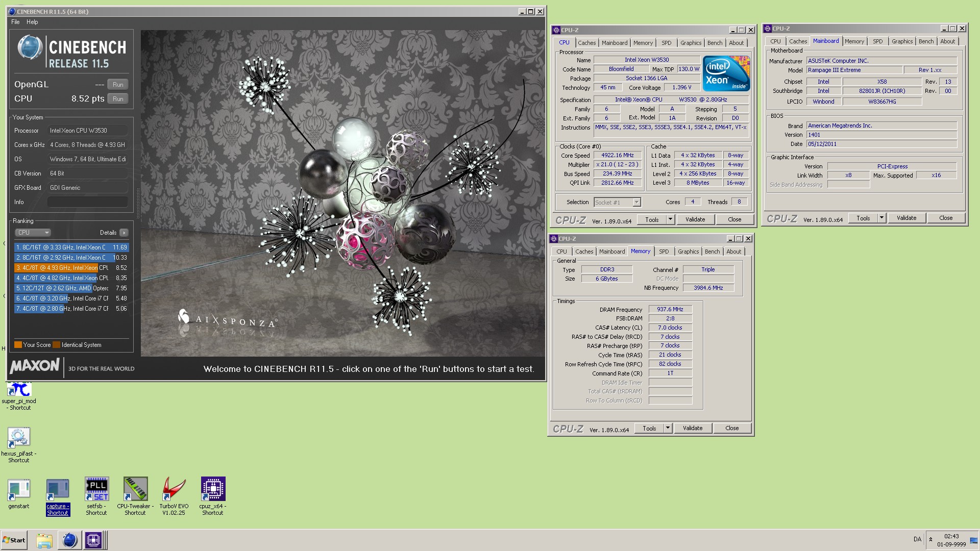980x551 pixels.
Task: Expand Tools dropdown arrow in Memory window
Action: click(x=668, y=429)
